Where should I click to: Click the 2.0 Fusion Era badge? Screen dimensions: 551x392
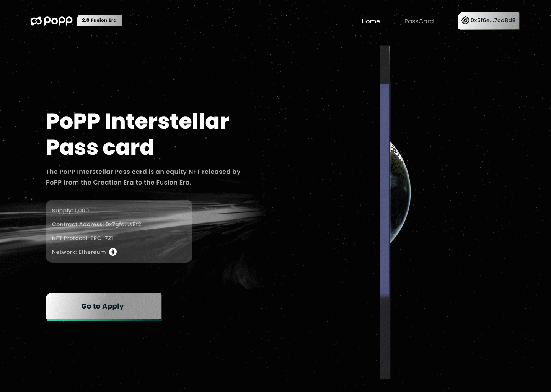pyautogui.click(x=99, y=20)
